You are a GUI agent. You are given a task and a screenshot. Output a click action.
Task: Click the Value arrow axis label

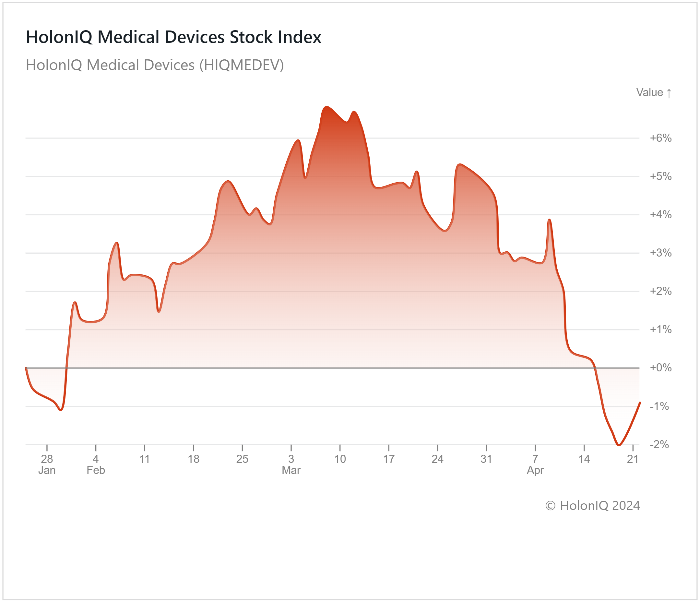(654, 92)
